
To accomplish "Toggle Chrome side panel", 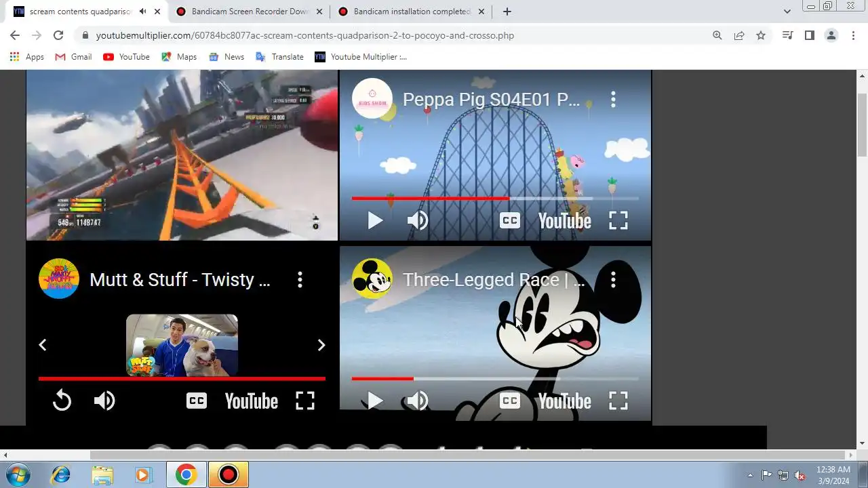I will click(x=809, y=35).
